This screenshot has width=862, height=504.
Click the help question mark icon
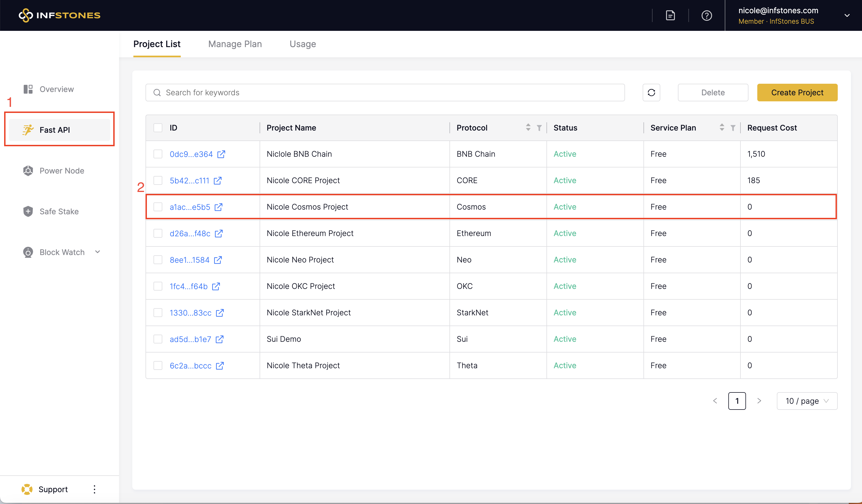tap(706, 15)
